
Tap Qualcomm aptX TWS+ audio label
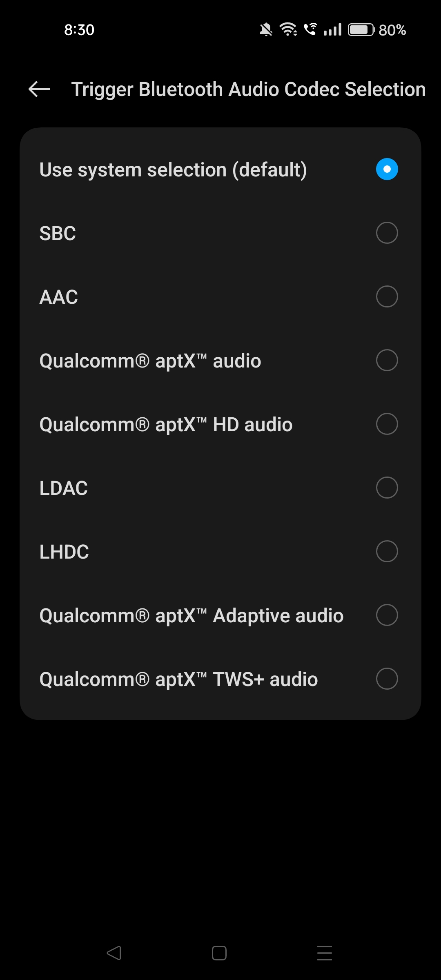coord(178,679)
